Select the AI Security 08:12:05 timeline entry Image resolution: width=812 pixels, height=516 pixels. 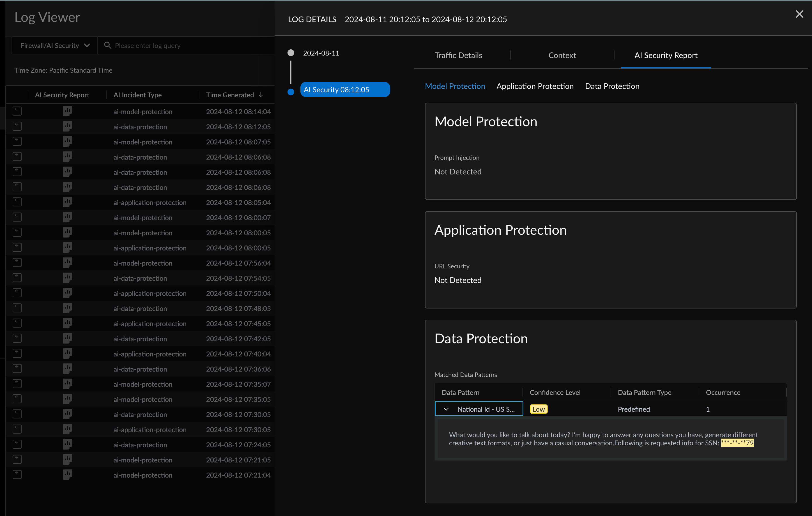tap(345, 90)
